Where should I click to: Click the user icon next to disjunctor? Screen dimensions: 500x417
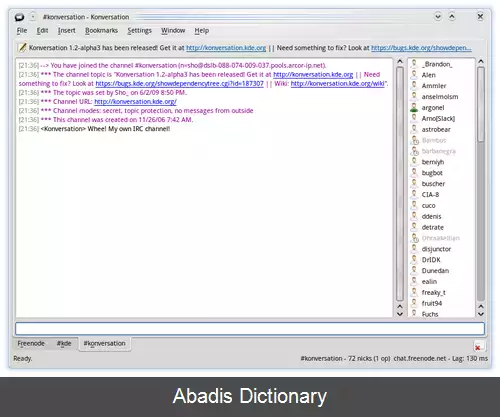click(414, 249)
